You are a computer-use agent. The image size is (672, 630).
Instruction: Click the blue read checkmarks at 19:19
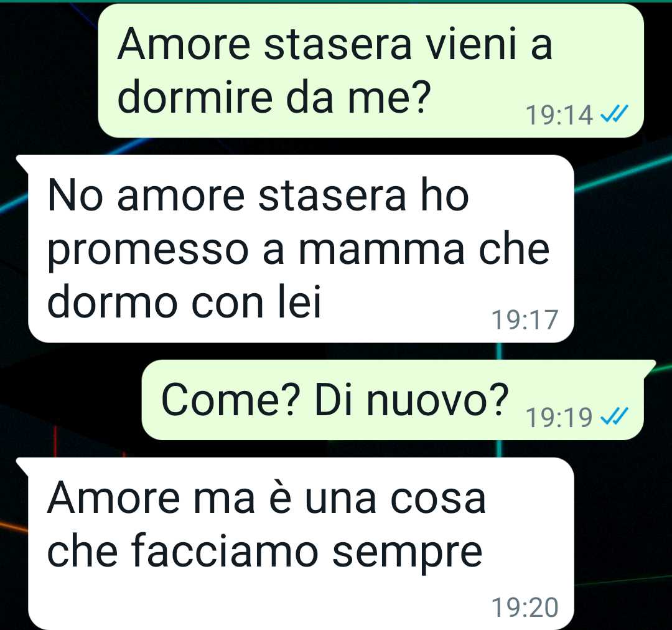(x=614, y=416)
